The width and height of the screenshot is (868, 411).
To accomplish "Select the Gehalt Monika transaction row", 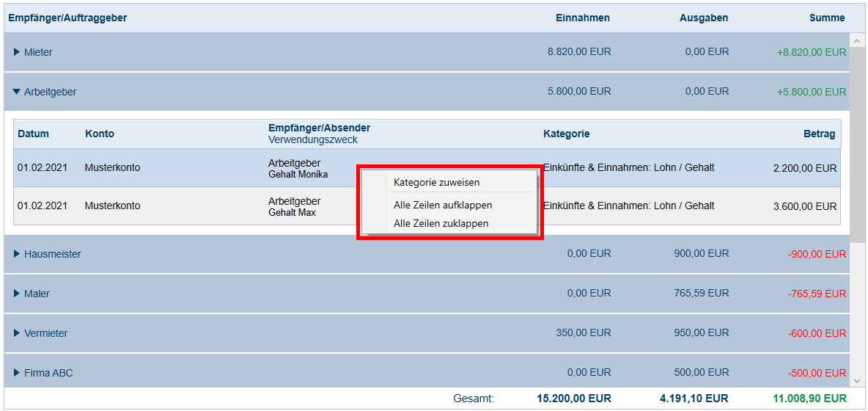I will click(183, 168).
